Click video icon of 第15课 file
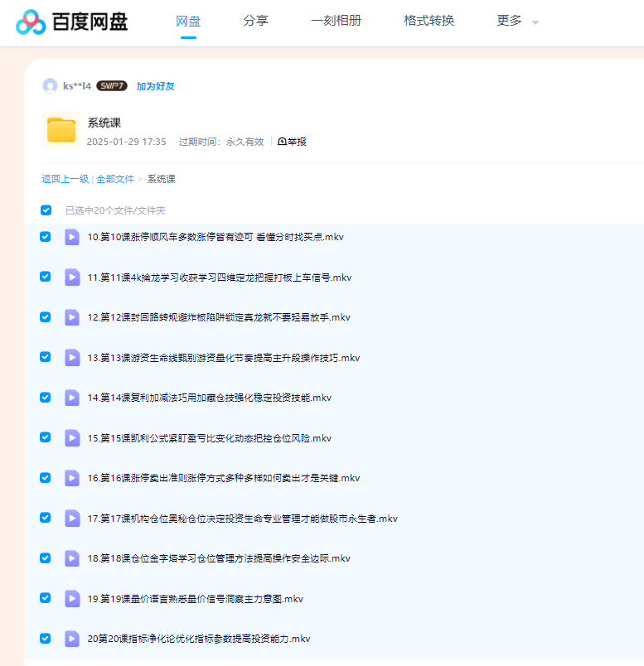Screen dimensions: 644x666 point(72,438)
